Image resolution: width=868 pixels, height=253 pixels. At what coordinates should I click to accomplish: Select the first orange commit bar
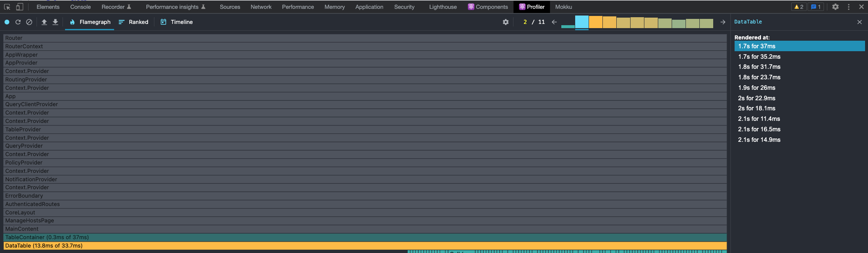(x=596, y=22)
